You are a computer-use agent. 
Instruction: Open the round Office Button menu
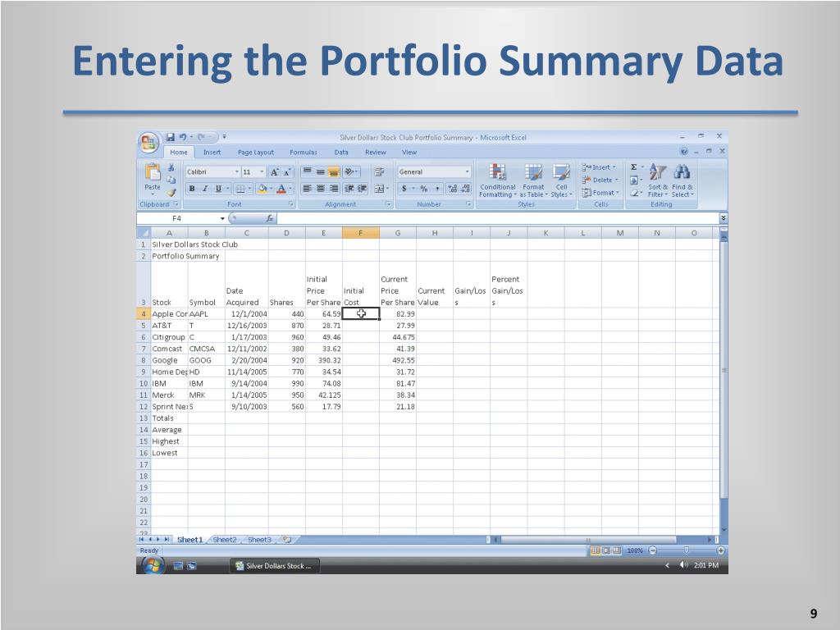tap(148, 143)
